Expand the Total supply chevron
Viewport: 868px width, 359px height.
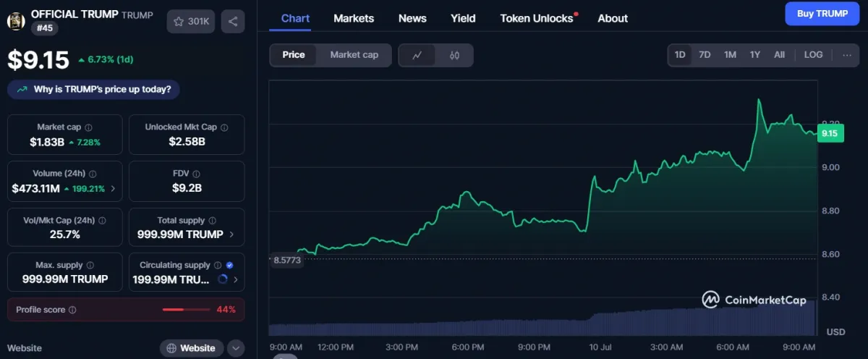pos(231,235)
